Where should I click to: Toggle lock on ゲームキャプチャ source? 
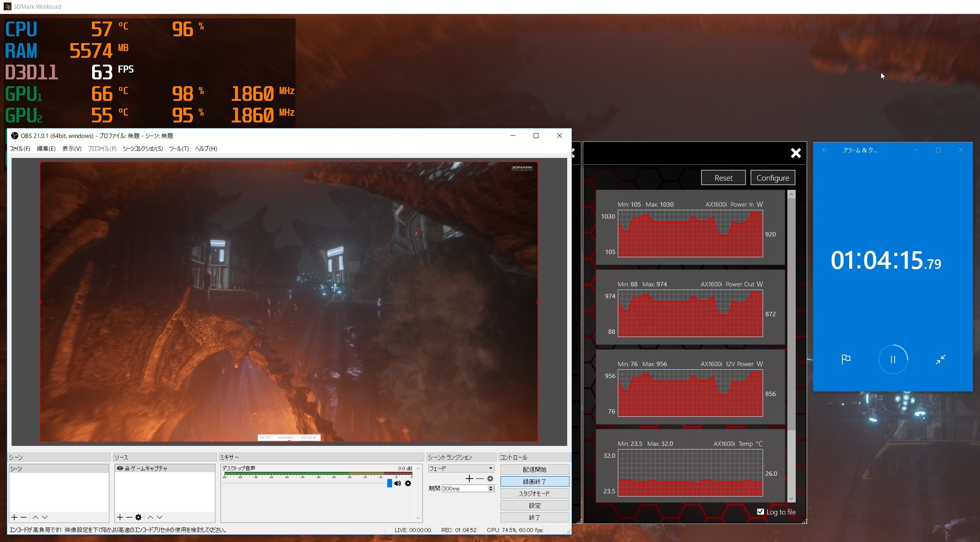click(x=127, y=468)
